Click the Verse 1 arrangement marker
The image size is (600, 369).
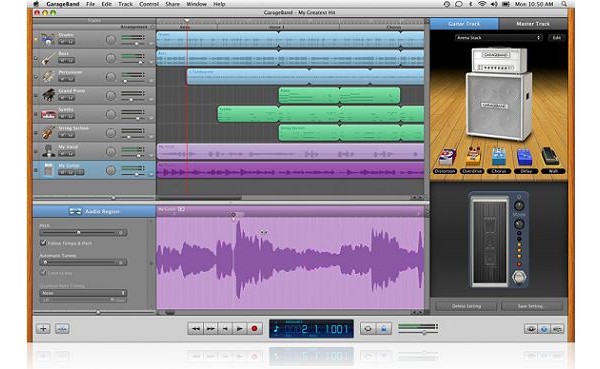[x=277, y=27]
